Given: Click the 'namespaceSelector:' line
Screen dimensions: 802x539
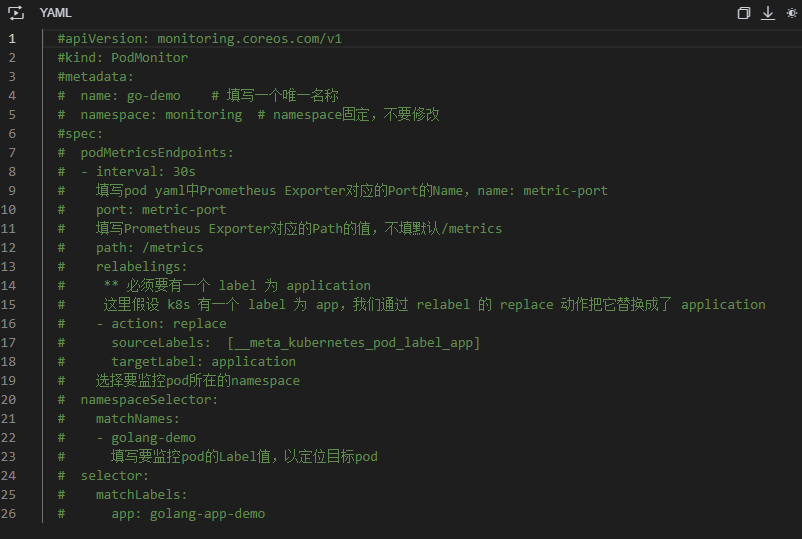Looking at the screenshot, I should (149, 400).
